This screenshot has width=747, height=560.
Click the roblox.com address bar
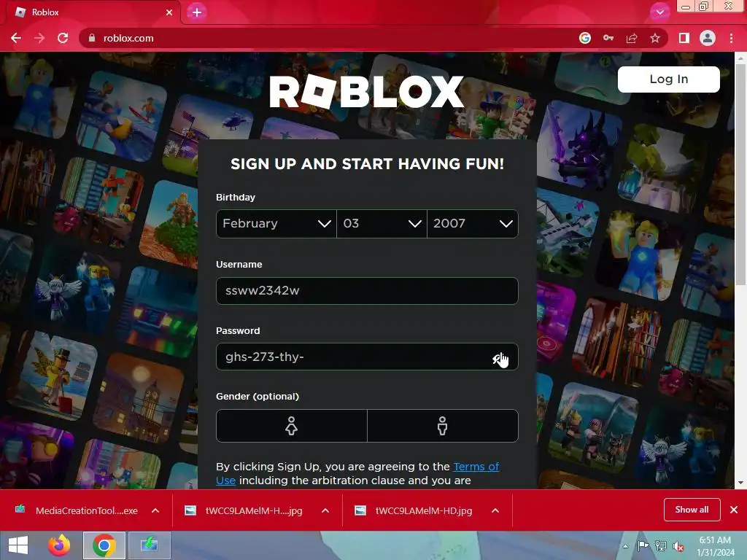click(329, 38)
